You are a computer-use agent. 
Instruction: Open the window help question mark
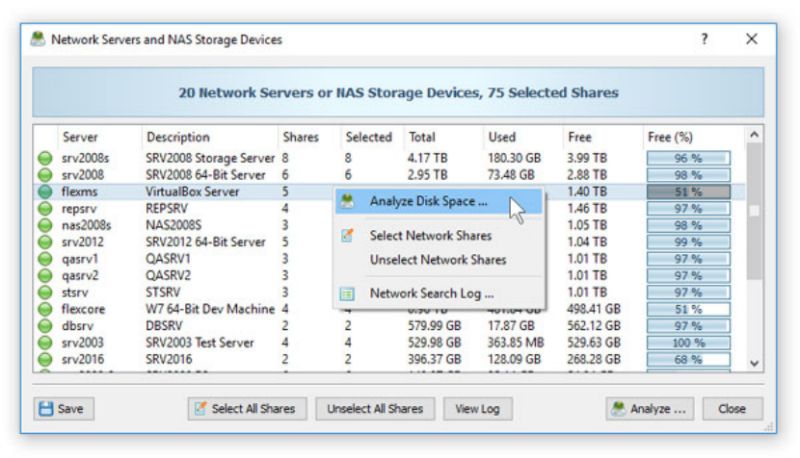(x=704, y=39)
